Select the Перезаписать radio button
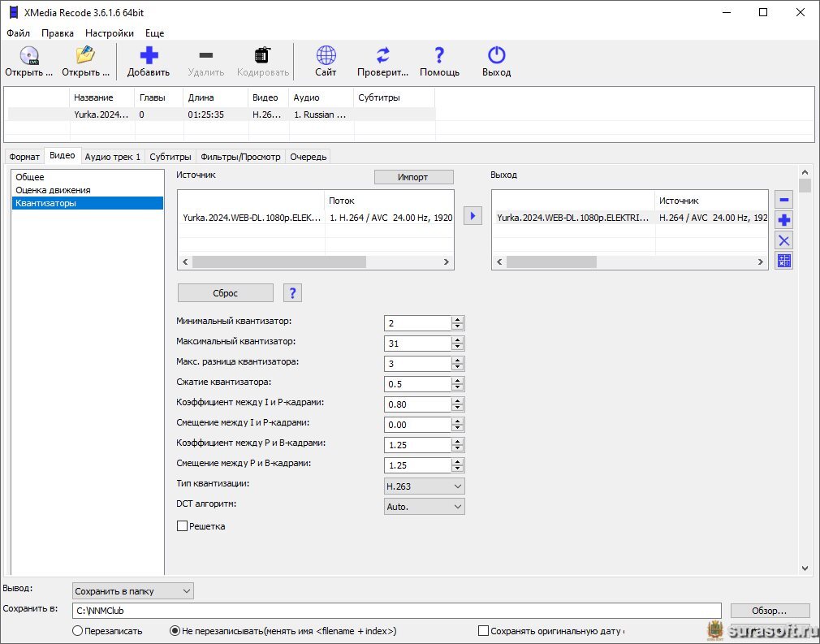This screenshot has height=644, width=820. click(78, 631)
